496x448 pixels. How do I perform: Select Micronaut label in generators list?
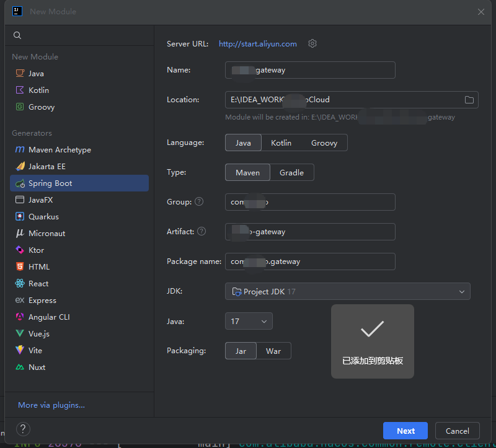click(47, 234)
